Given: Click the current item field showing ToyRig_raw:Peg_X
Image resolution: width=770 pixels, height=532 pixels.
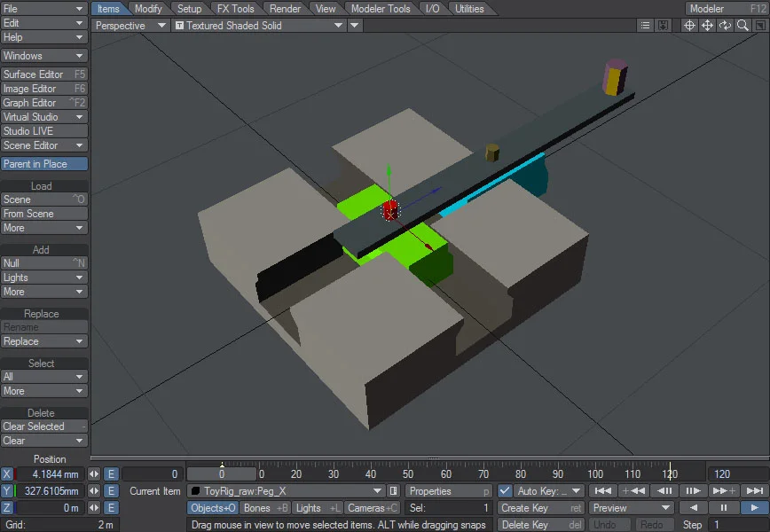Looking at the screenshot, I should [x=284, y=490].
